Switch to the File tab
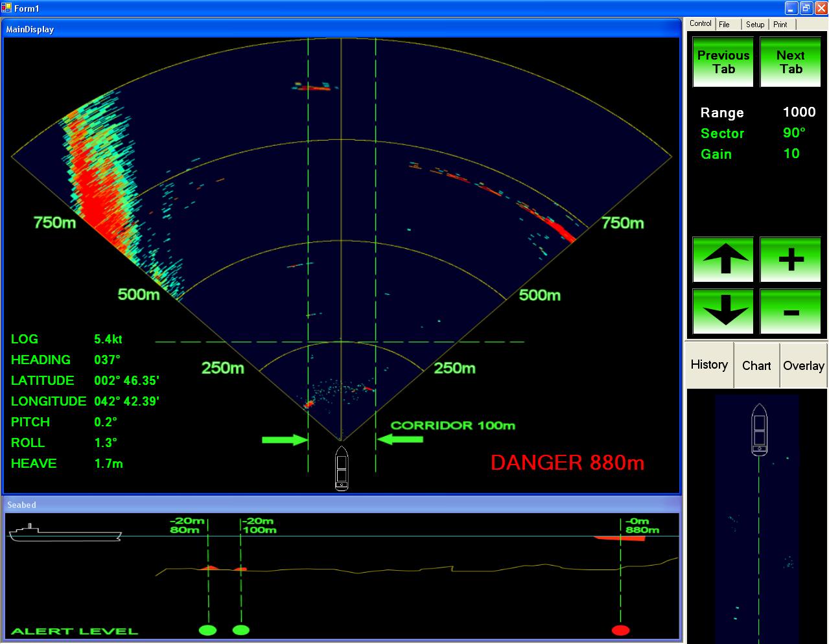Viewport: 829px width, 644px height. pyautogui.click(x=724, y=25)
